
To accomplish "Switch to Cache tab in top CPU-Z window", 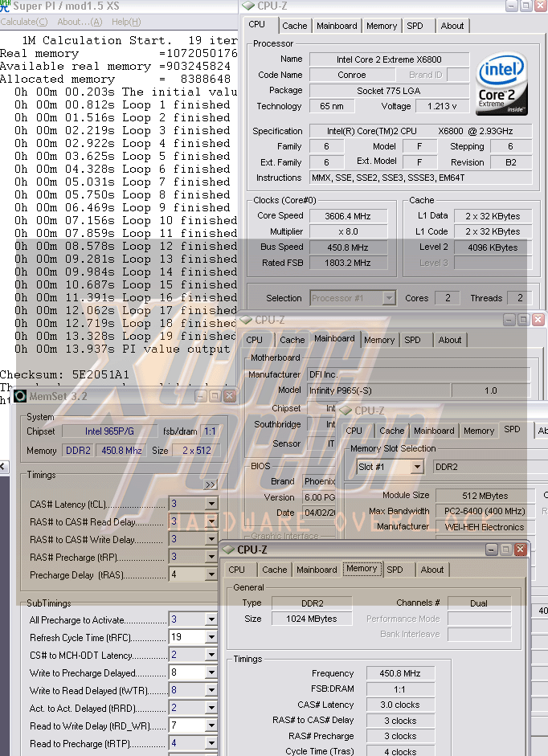I will tap(295, 26).
